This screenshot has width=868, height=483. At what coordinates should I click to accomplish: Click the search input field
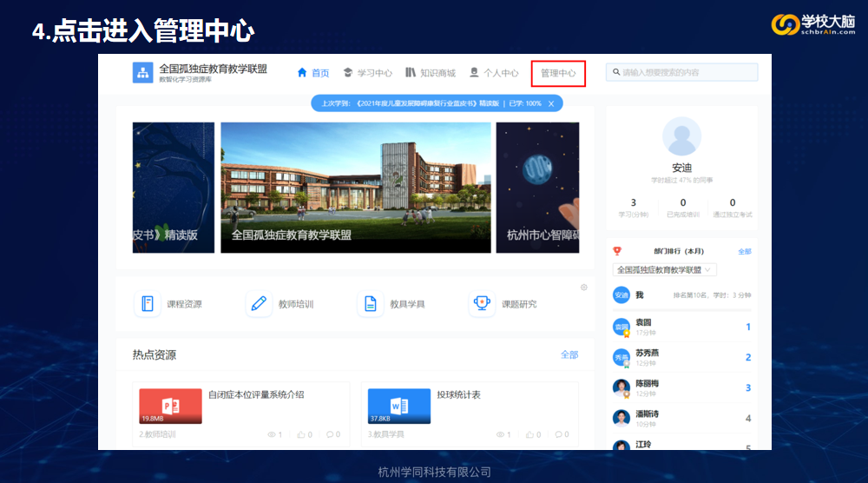coord(686,73)
